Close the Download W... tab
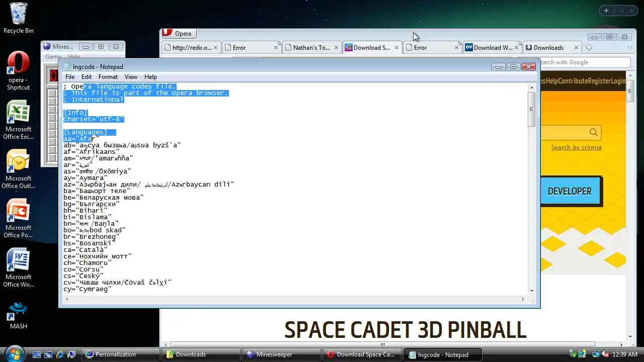This screenshot has width=644, height=362. click(x=517, y=47)
